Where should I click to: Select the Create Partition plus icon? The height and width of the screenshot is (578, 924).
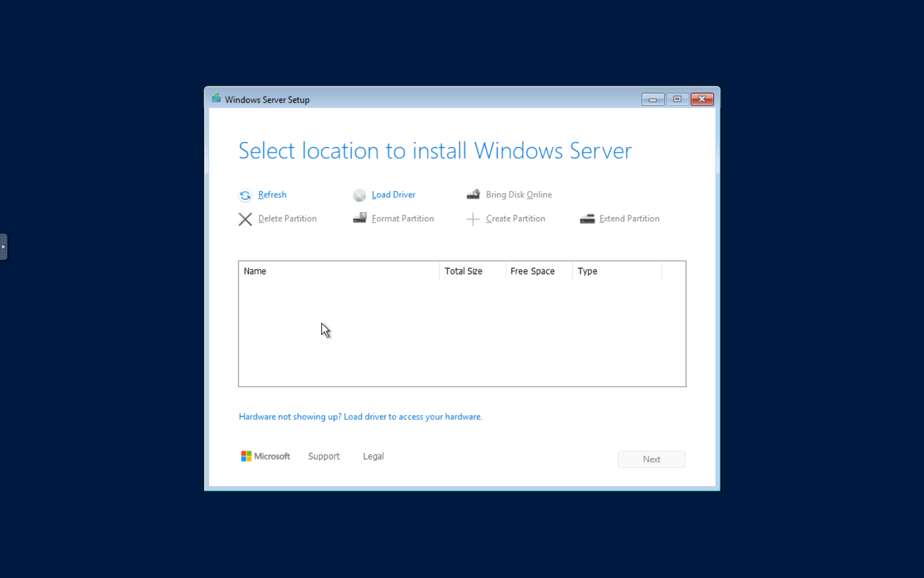click(472, 219)
